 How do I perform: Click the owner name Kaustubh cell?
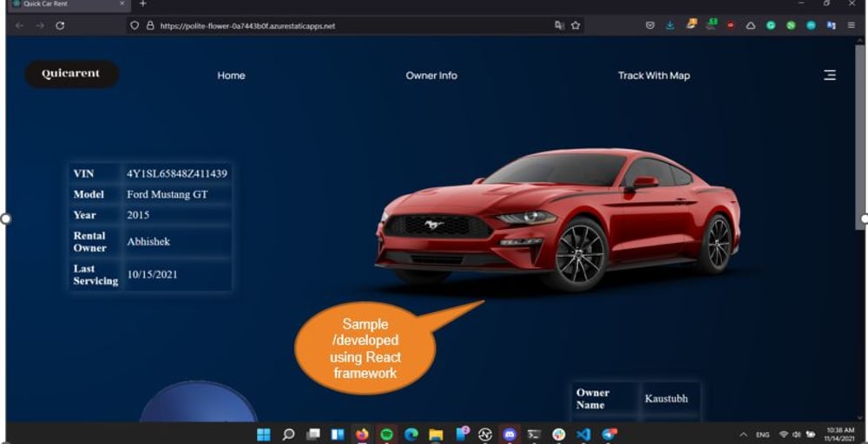pyautogui.click(x=670, y=399)
